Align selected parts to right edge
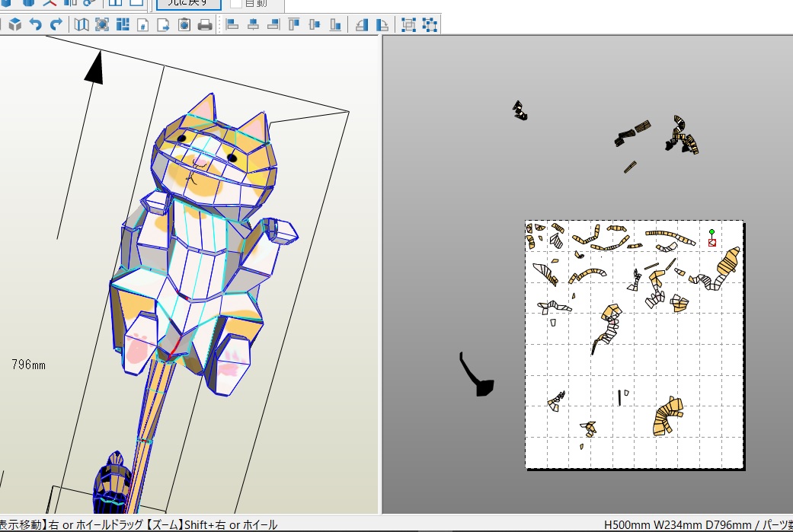 click(x=273, y=24)
